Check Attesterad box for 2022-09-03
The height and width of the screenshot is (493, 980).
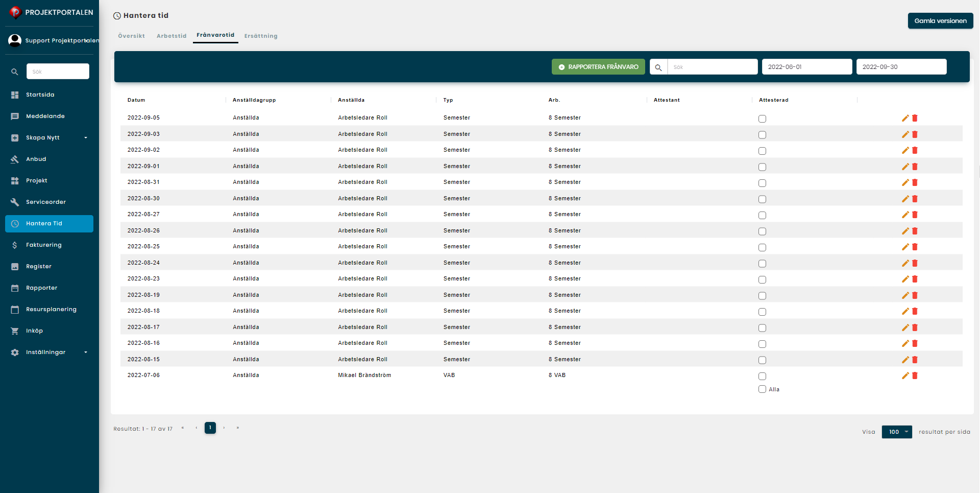tap(762, 135)
